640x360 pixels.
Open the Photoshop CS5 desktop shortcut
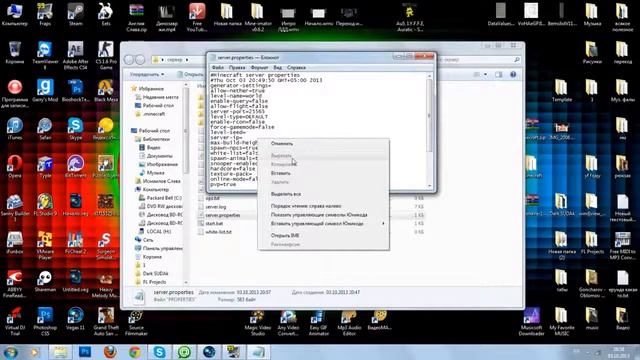(45, 321)
